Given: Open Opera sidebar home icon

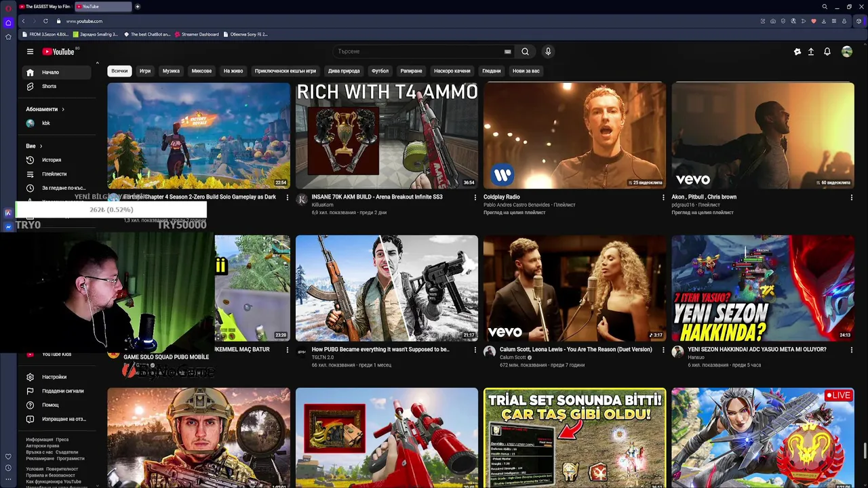Looking at the screenshot, I should [8, 22].
